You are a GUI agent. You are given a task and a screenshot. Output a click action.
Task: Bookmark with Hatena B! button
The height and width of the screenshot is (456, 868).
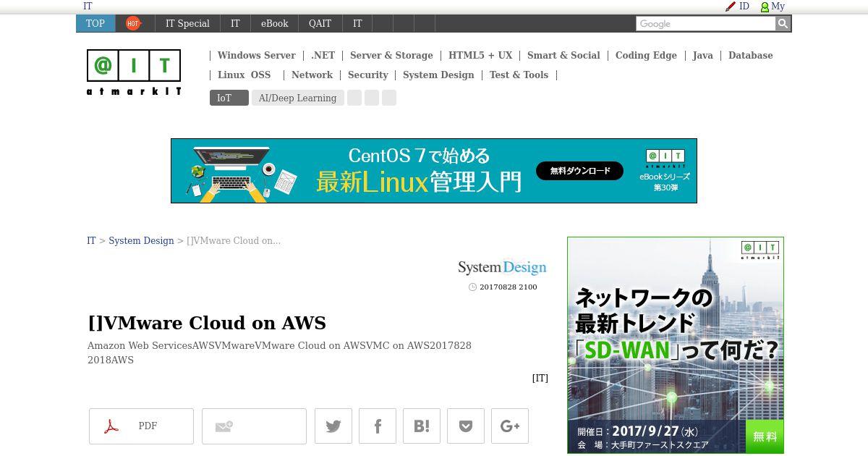[422, 426]
